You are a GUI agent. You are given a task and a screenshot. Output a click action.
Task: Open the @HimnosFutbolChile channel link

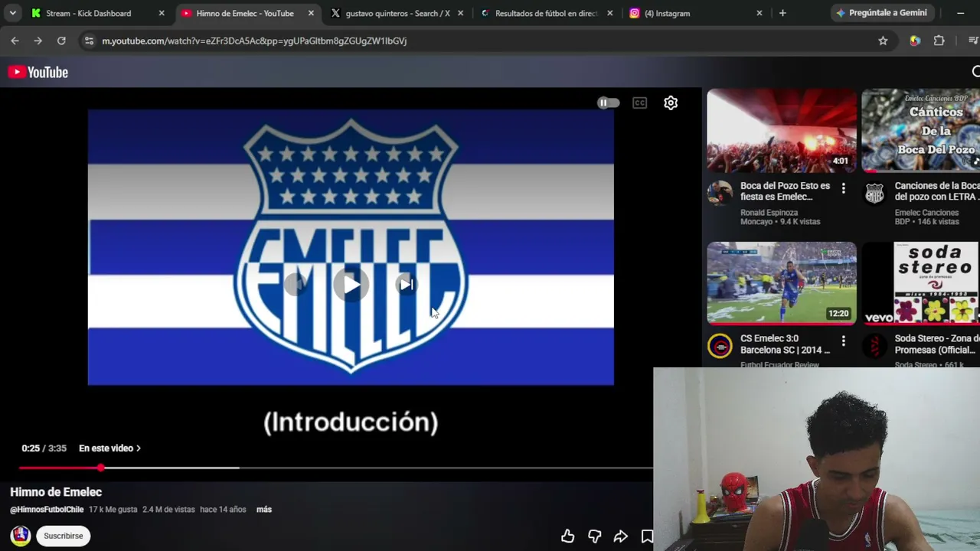point(47,510)
